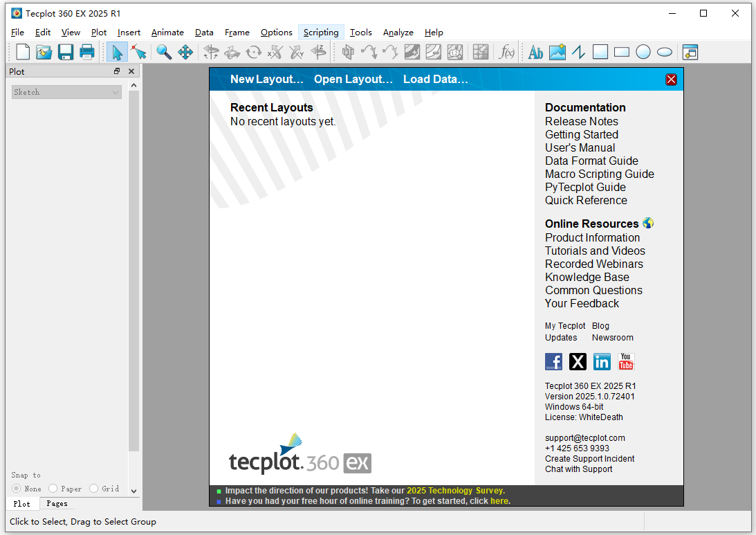Open Tecplot's LinkedIn page icon
Image resolution: width=756 pixels, height=535 pixels.
coord(602,361)
